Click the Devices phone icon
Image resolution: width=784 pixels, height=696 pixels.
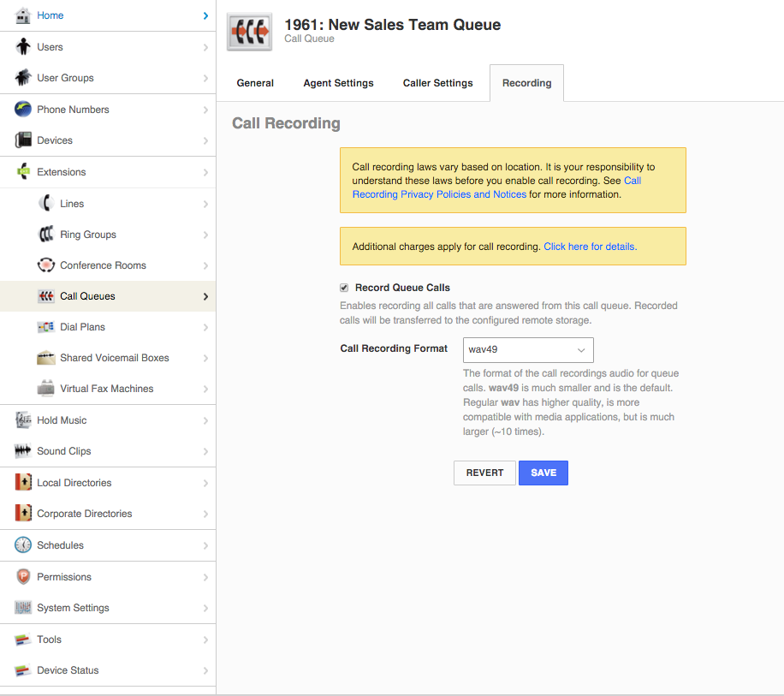click(x=23, y=140)
